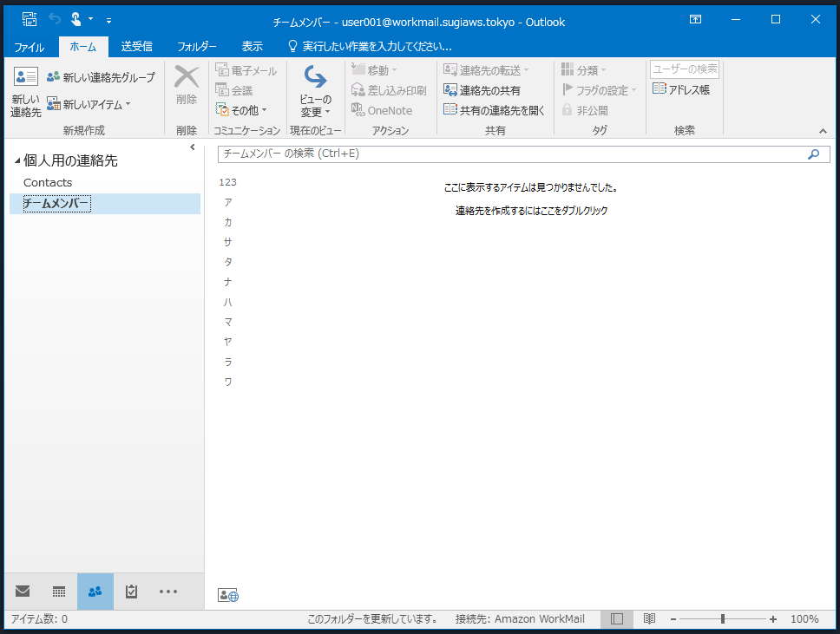Click the zoom slider handle
The width and height of the screenshot is (840, 634).
tap(723, 619)
